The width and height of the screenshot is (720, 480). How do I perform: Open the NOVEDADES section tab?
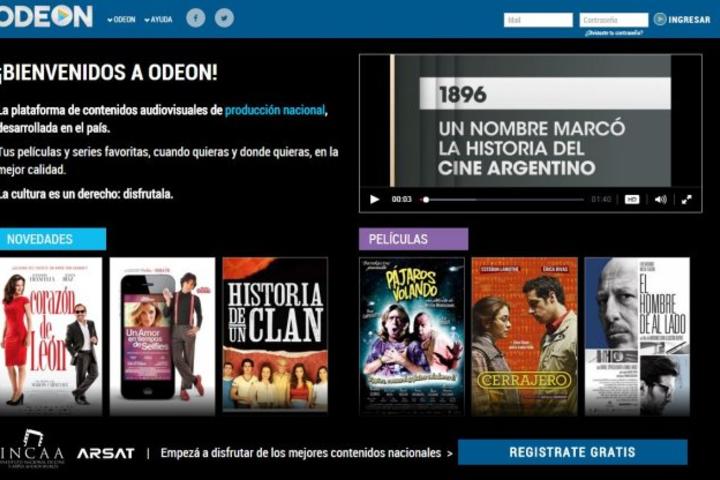[53, 239]
